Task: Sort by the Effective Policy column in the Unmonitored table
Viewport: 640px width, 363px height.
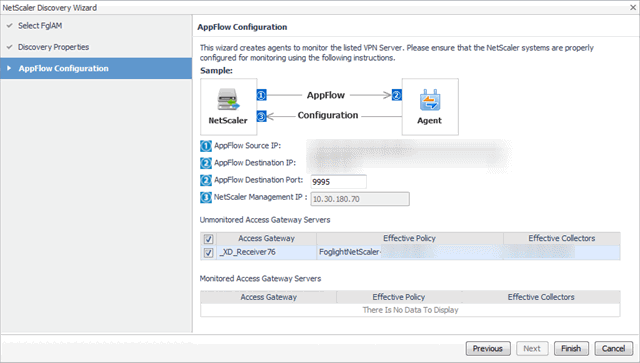Action: pyautogui.click(x=409, y=238)
